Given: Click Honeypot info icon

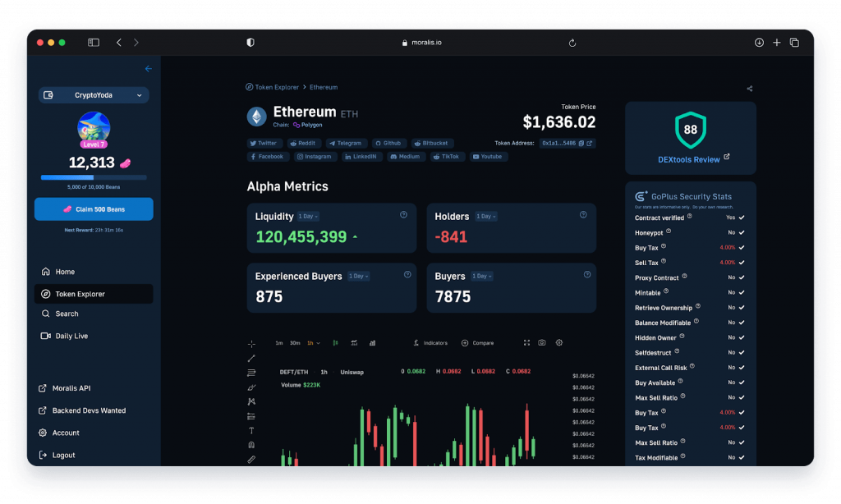Looking at the screenshot, I should tap(669, 231).
